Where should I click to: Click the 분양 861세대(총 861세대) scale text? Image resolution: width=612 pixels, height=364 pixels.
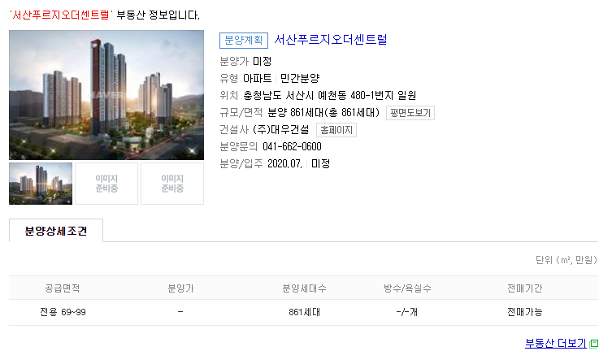tap(323, 113)
